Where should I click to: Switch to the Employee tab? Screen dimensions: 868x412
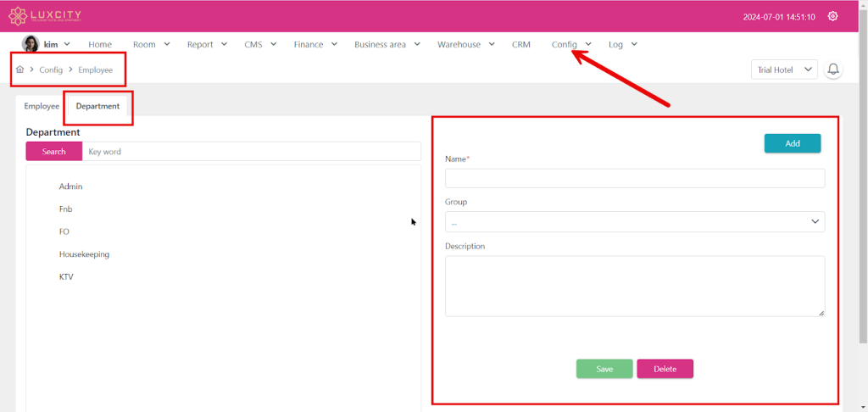point(42,106)
